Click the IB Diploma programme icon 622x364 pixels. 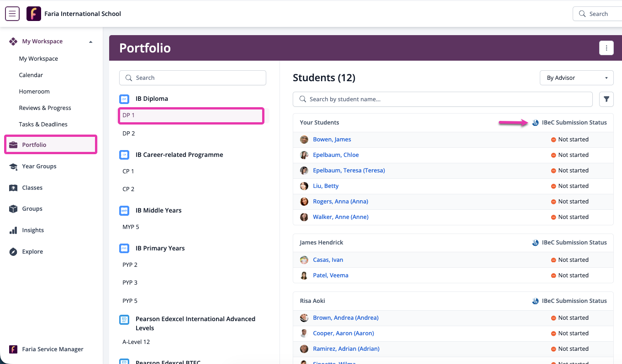(124, 99)
